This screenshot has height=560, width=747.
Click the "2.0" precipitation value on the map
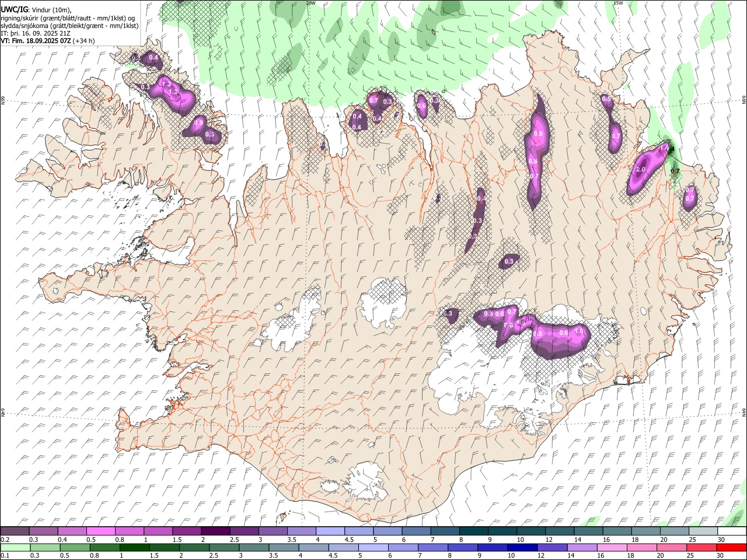(x=640, y=170)
